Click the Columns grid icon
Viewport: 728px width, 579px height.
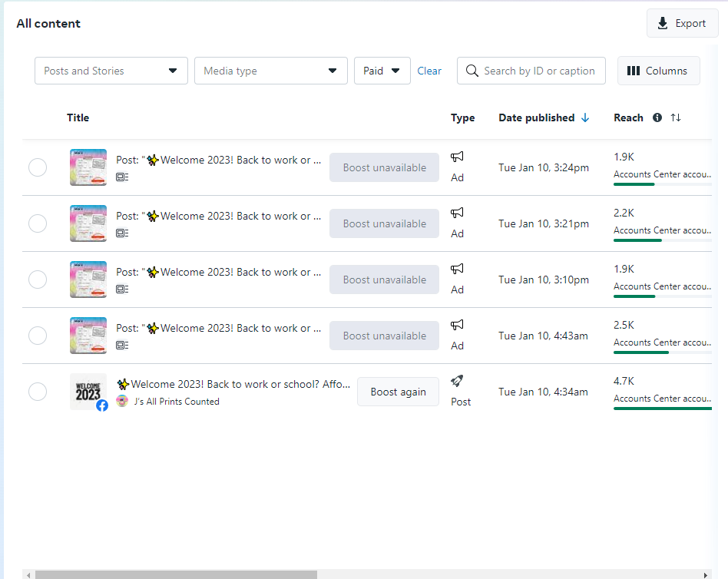pyautogui.click(x=634, y=71)
